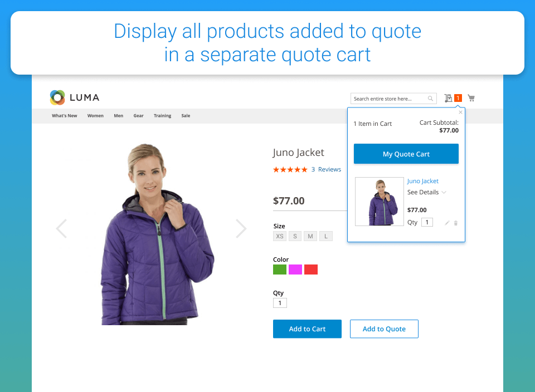Expand See Details in quote cart
Screen dimensions: 535x392
(x=426, y=192)
